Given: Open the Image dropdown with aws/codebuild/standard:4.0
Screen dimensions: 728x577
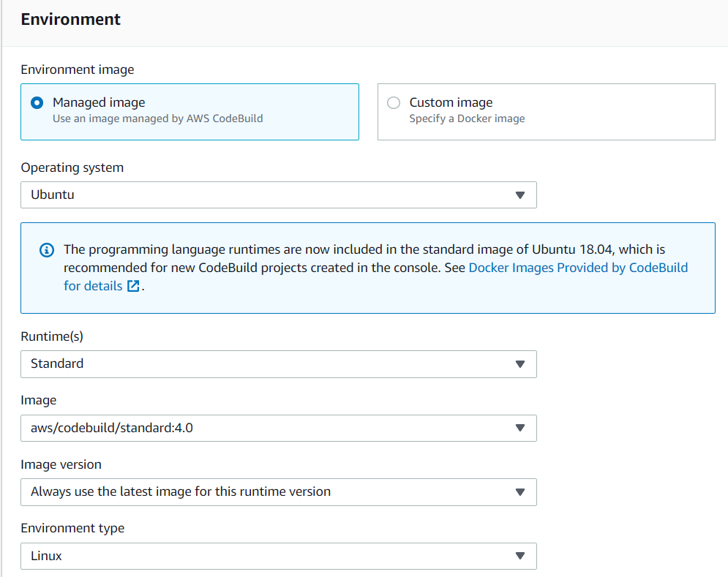Looking at the screenshot, I should click(x=279, y=428).
